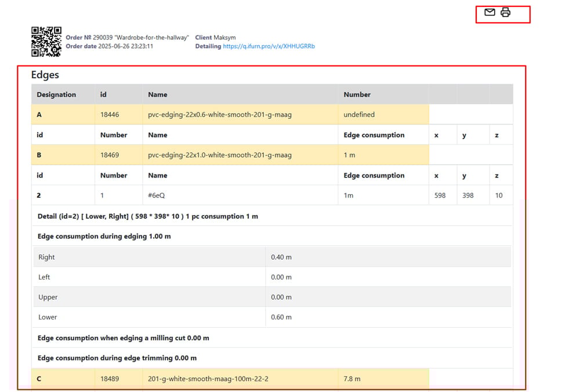Click the 201-g-white-smooth-maag-100m-22-2 name
Image resolution: width=565 pixels, height=392 pixels.
click(208, 379)
